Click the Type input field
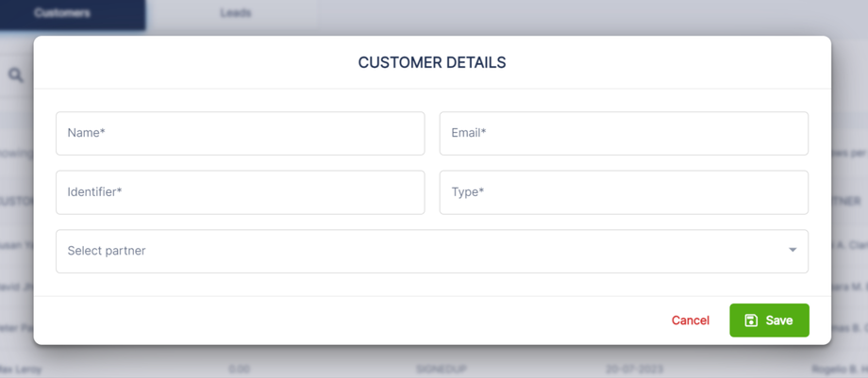Viewport: 868px width, 378px height. click(623, 192)
